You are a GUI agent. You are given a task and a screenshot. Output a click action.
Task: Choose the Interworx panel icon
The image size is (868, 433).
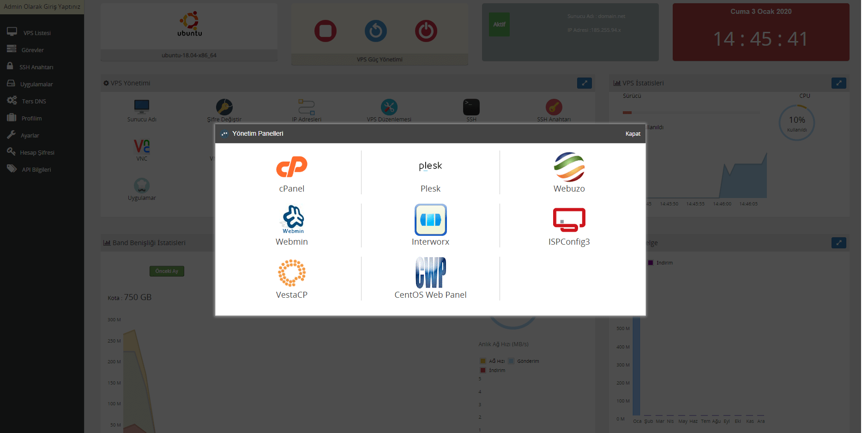tap(430, 220)
